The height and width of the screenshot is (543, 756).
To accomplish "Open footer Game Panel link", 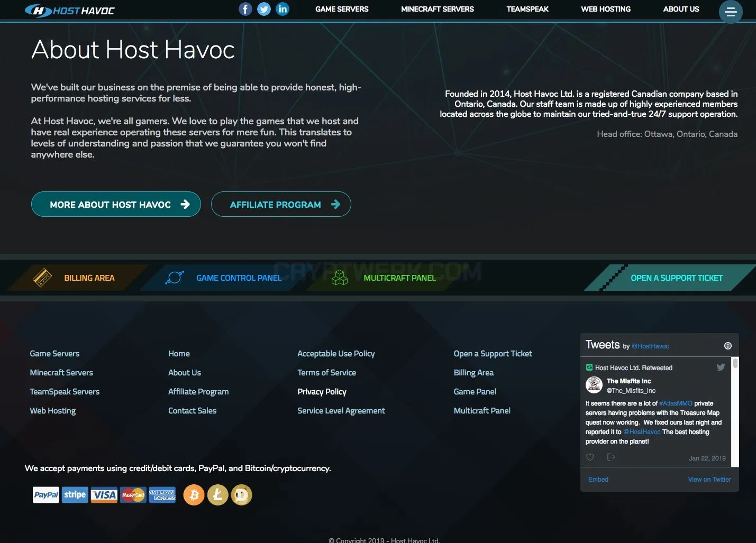I will 475,392.
